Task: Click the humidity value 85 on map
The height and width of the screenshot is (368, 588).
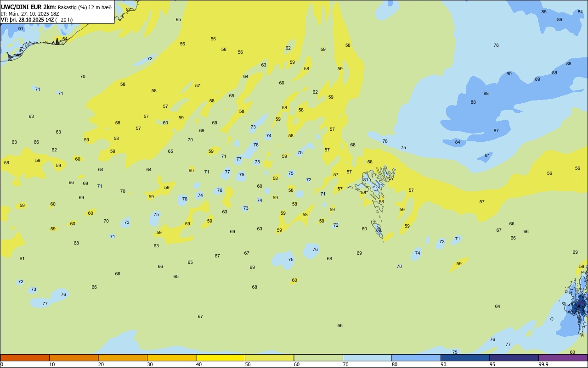Action: [x=544, y=11]
